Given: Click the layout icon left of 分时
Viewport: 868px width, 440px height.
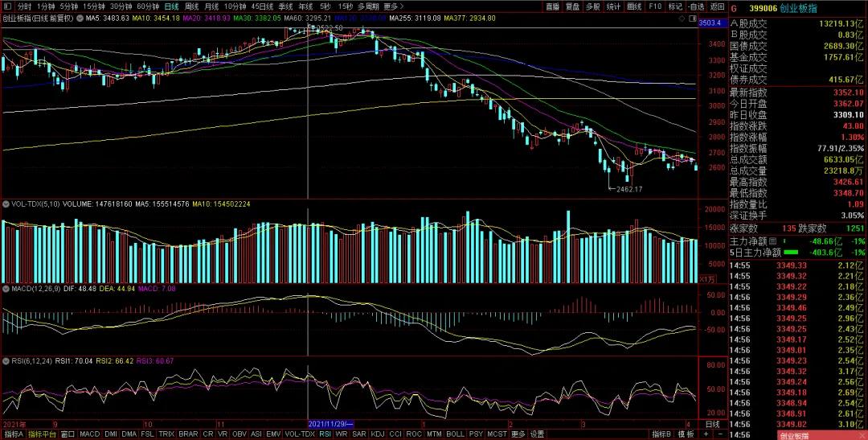Looking at the screenshot, I should 9,6.
